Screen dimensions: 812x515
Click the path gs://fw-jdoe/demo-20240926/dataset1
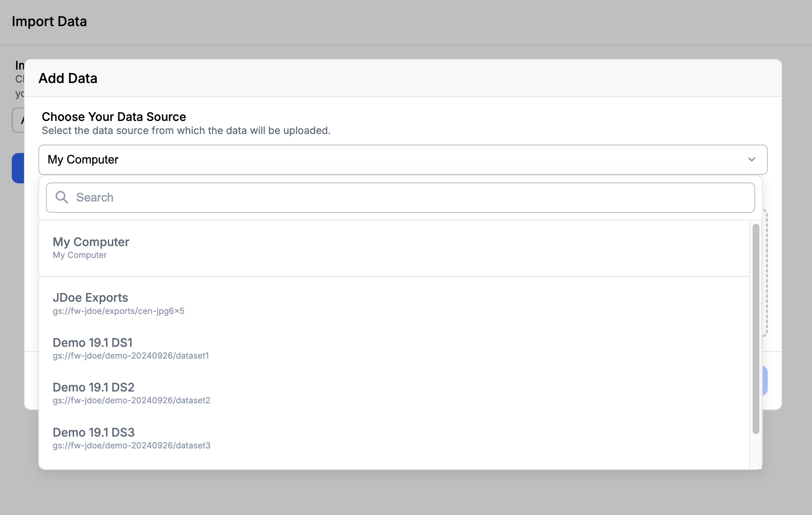pos(131,356)
